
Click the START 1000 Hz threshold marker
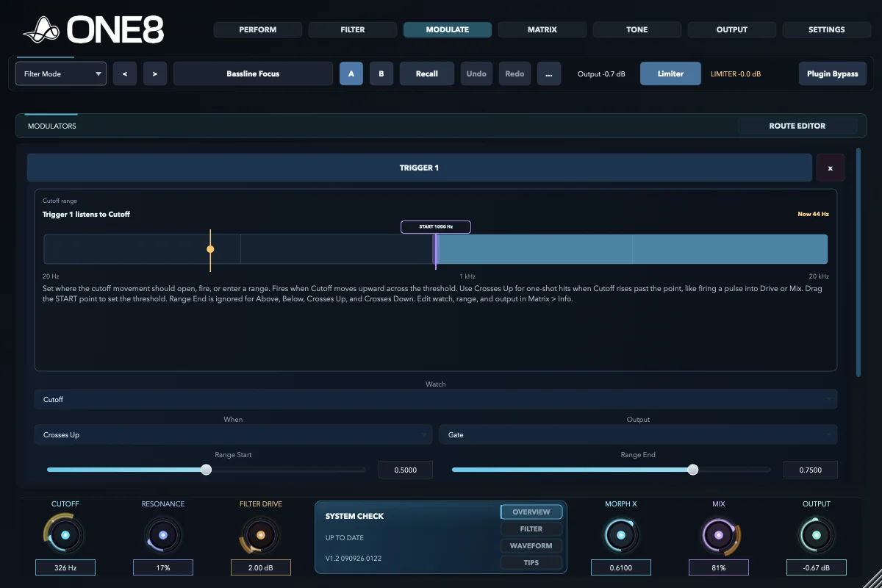pos(436,227)
